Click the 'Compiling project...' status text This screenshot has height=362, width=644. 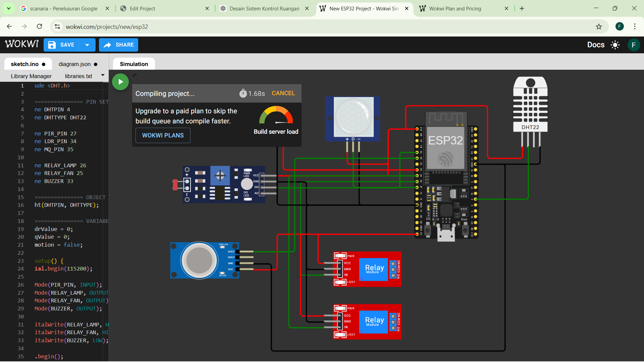[165, 94]
